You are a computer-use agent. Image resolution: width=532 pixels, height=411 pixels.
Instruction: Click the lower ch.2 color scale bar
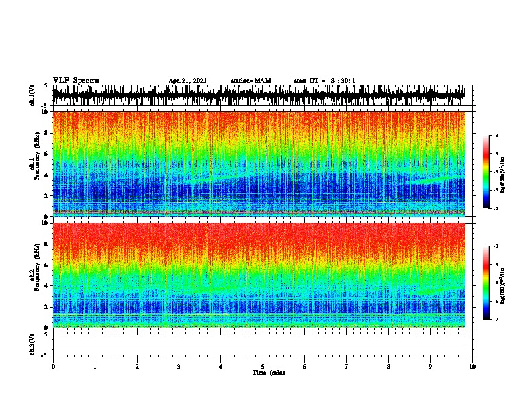pyautogui.click(x=486, y=283)
